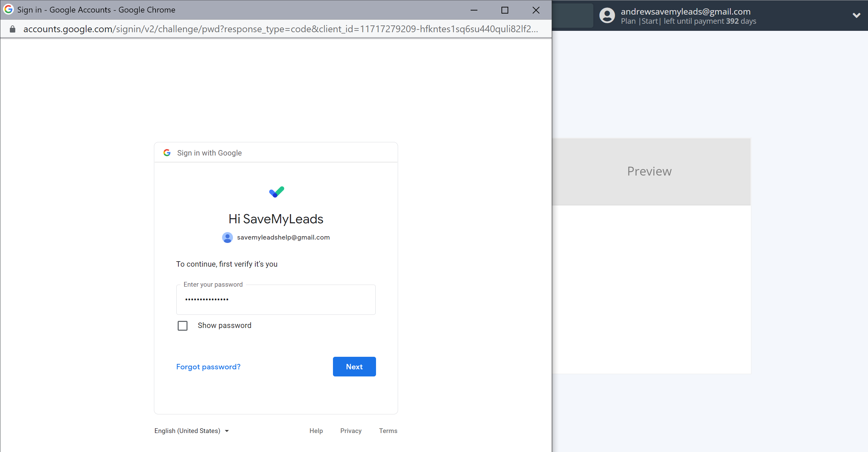
Task: Open the Help link at bottom
Action: coord(316,430)
